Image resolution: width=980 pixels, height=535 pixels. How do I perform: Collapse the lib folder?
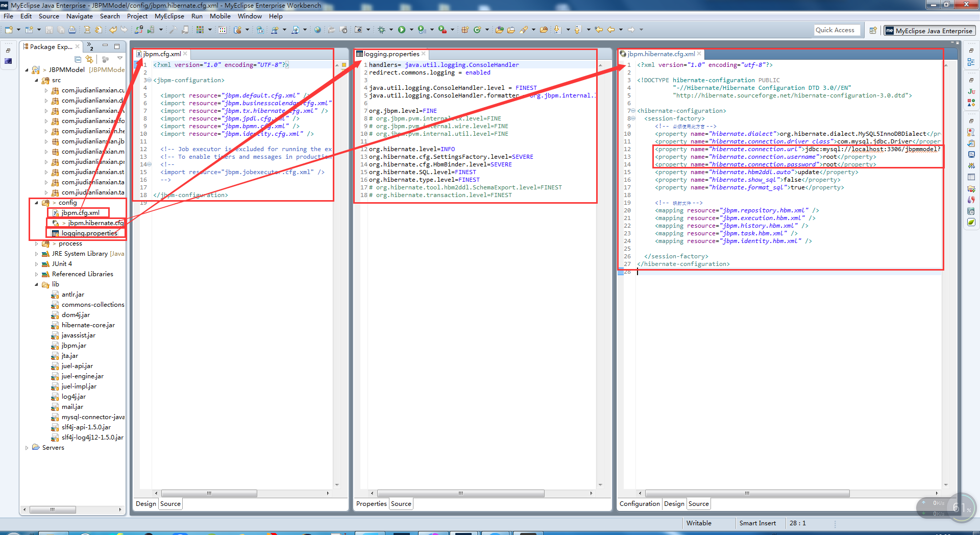36,284
